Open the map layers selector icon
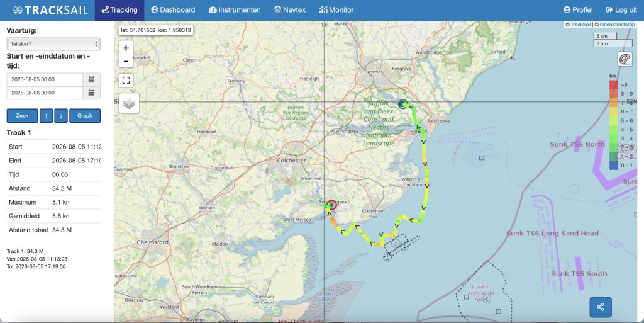This screenshot has height=323, width=644. pos(130,103)
